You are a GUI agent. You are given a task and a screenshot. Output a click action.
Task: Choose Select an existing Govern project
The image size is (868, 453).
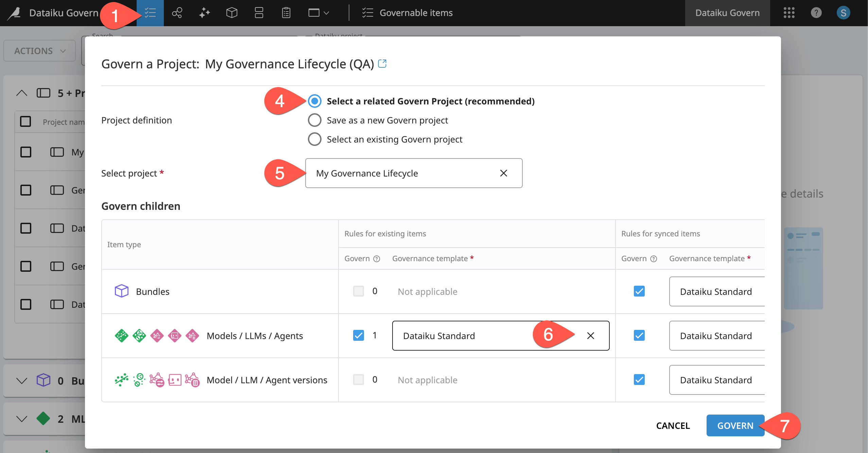point(314,139)
